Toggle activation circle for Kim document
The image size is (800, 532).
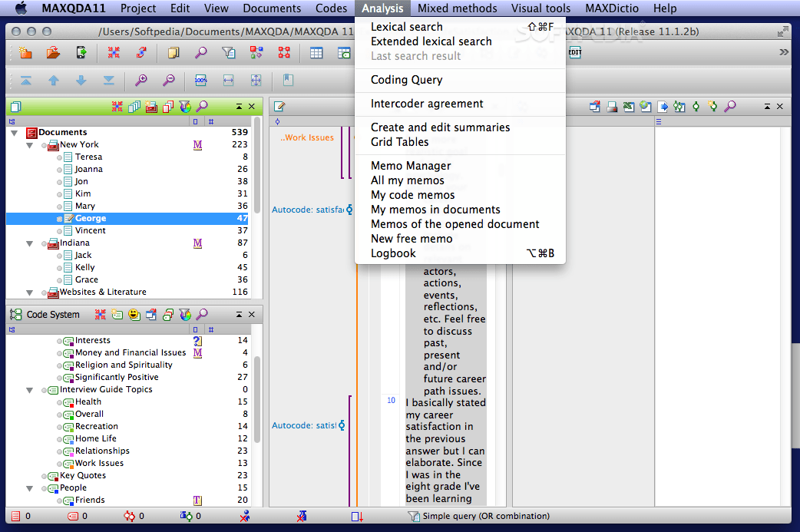tap(59, 194)
